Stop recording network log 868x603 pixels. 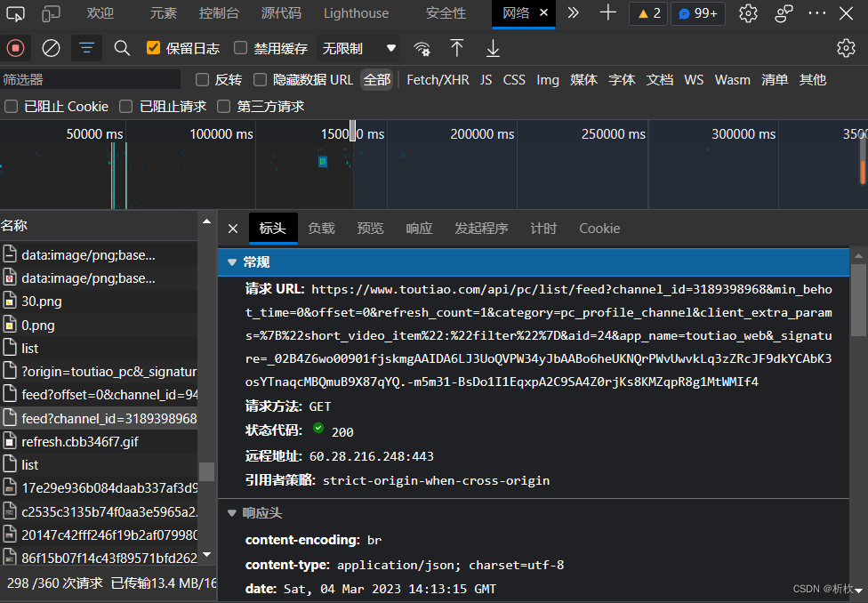click(x=15, y=49)
